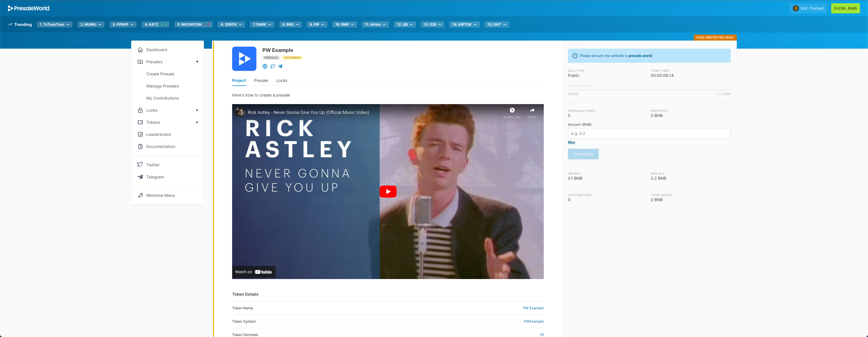The width and height of the screenshot is (868, 337).
Task: Select trending token 2. MUINU
Action: 91,25
